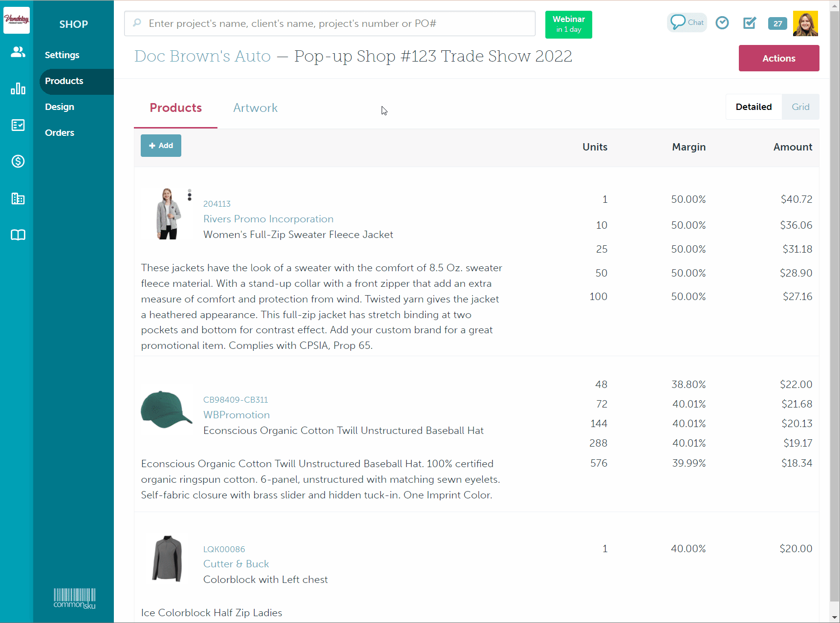Open the open-book resources icon
This screenshot has width=840, height=623.
pos(18,235)
